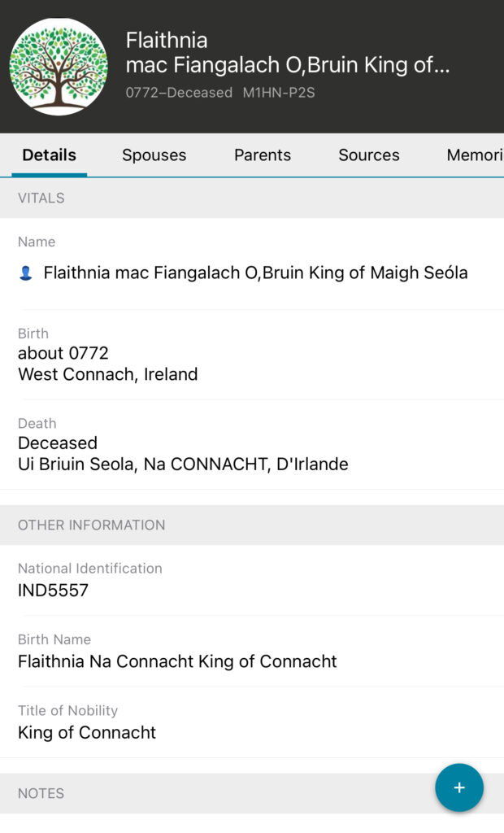Screen dimensions: 504x833
Task: Tap the male person icon beside name
Action: coord(25,273)
